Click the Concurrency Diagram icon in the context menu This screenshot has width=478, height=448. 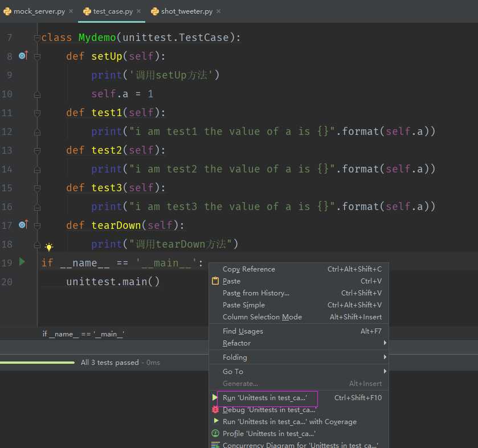pos(215,445)
